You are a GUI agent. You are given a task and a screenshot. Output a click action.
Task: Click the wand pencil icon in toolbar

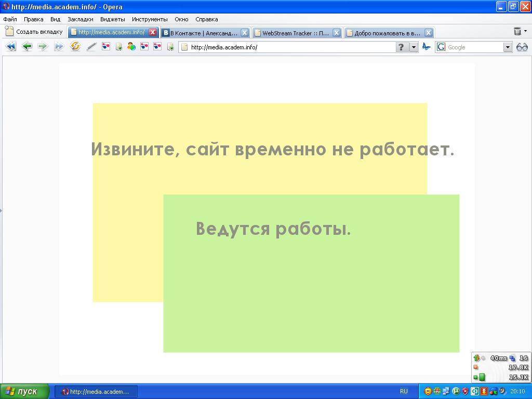(91, 47)
